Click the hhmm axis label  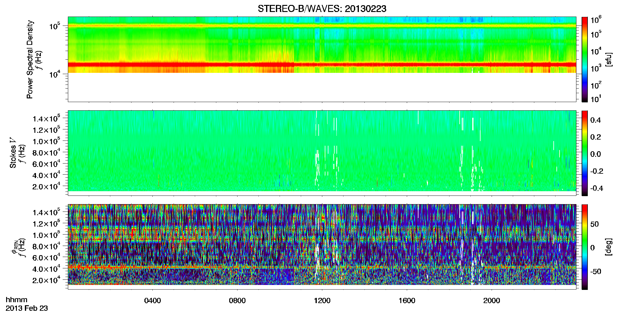17,300
